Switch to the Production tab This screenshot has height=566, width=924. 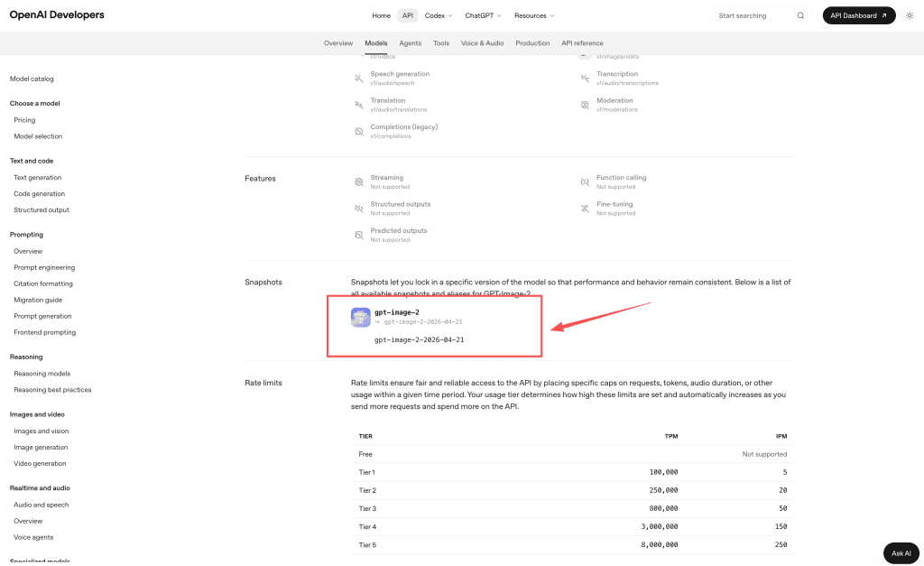pos(532,43)
